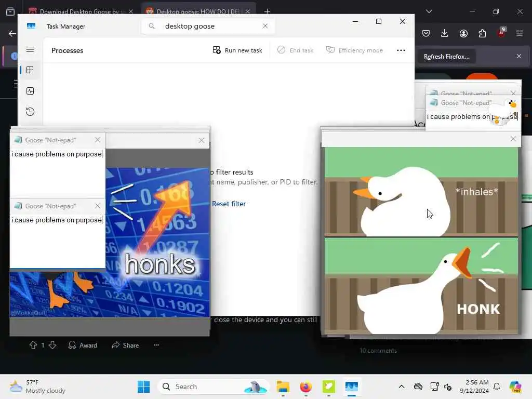Dismiss the Refresh Firefox notification bar
The width and height of the screenshot is (532, 399).
point(519,56)
